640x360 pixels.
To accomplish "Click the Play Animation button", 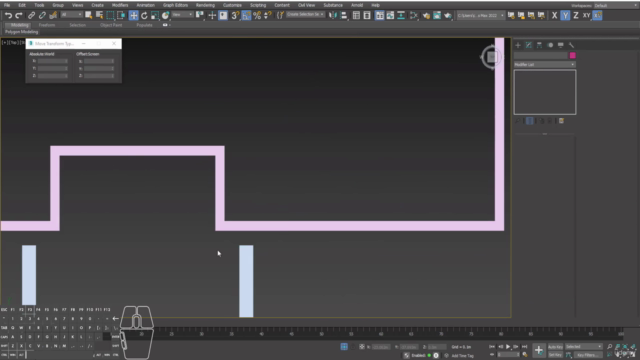I will (508, 347).
